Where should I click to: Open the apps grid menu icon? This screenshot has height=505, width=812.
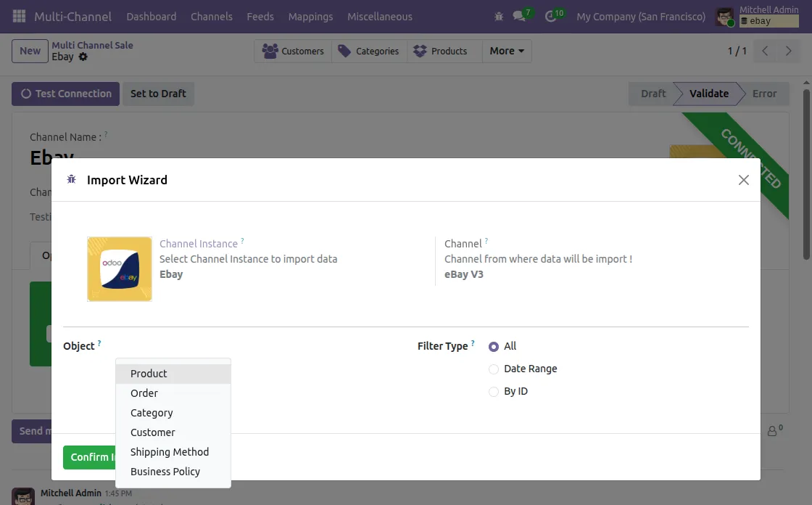click(19, 16)
